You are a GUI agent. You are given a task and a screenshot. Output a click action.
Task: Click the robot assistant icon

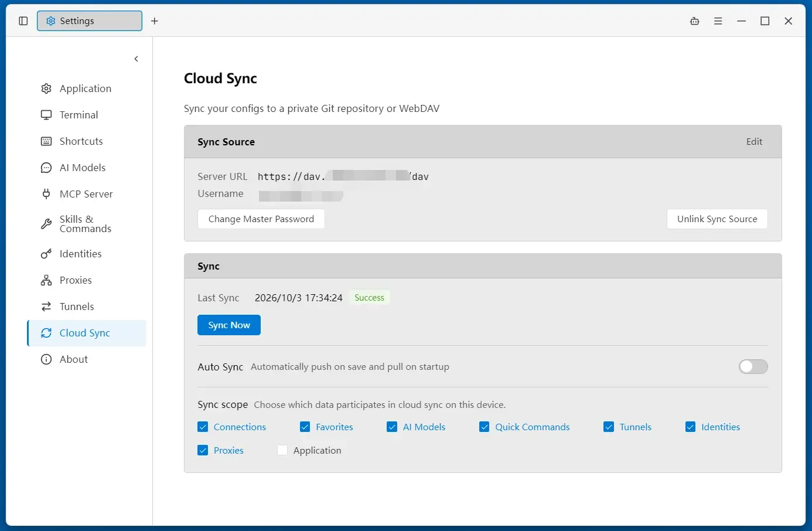click(x=695, y=21)
